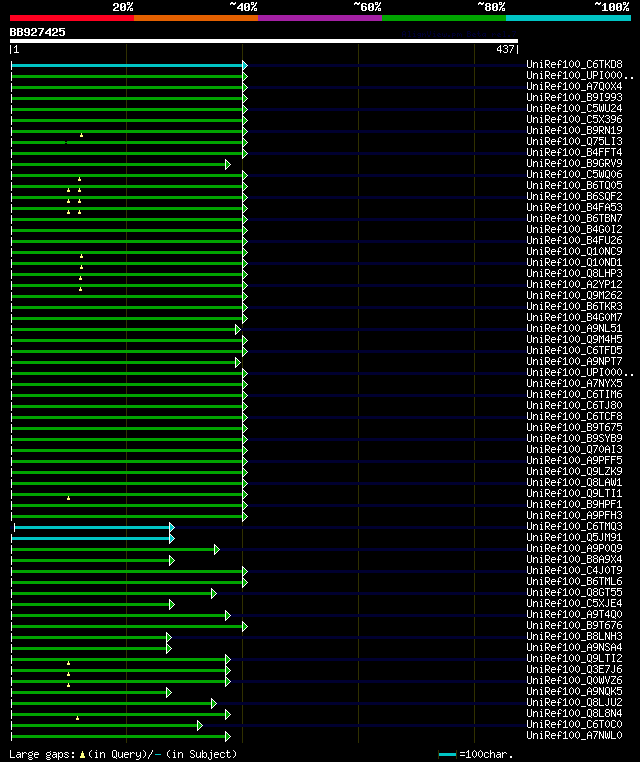Screen dimensions: 640x762
Task: Click the orange ~40% identity legend bar
Action: tap(196, 18)
